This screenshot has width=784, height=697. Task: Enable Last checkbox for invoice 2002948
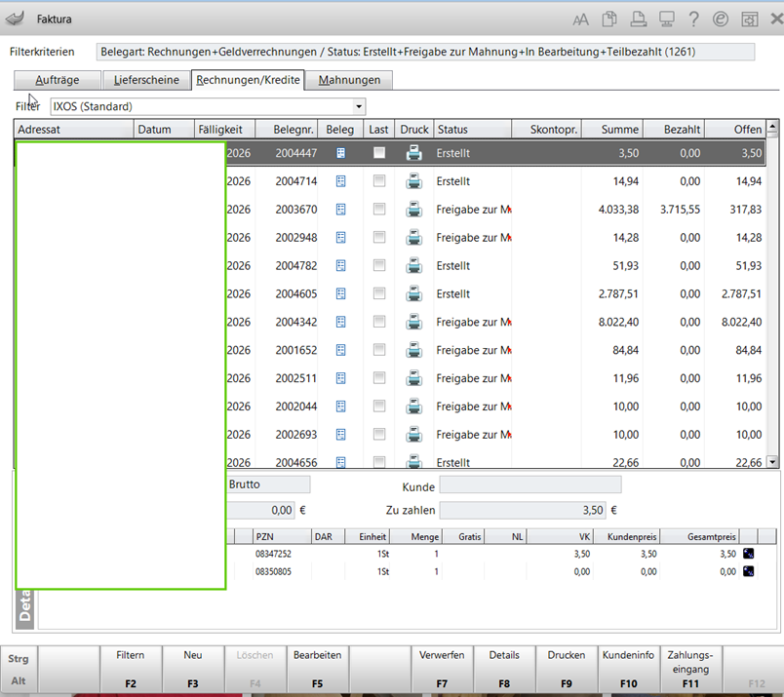[379, 238]
